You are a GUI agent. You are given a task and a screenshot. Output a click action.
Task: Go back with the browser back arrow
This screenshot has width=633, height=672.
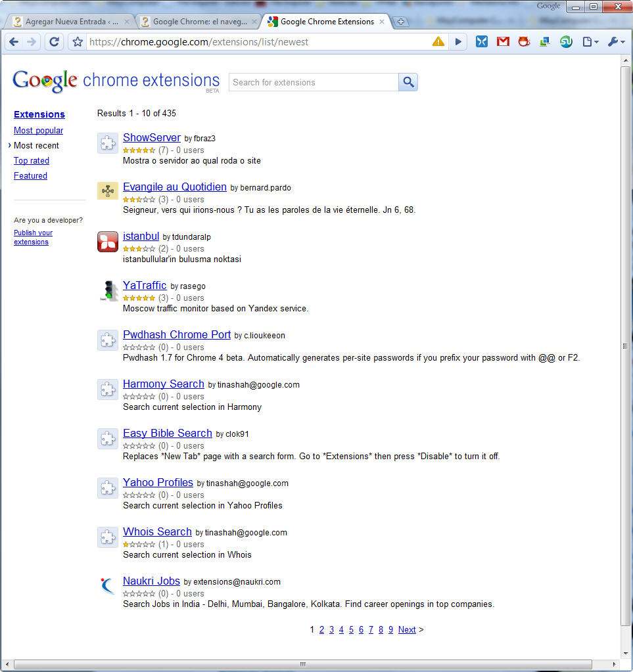coord(14,42)
